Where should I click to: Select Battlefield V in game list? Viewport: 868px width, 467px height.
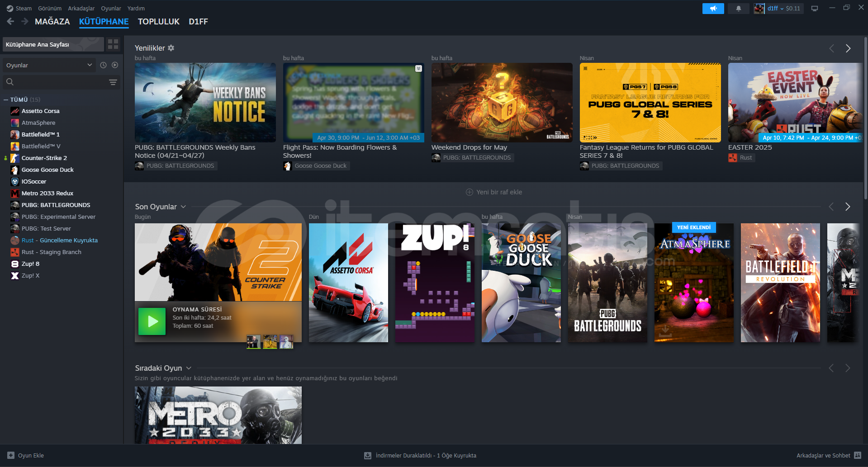pos(41,146)
